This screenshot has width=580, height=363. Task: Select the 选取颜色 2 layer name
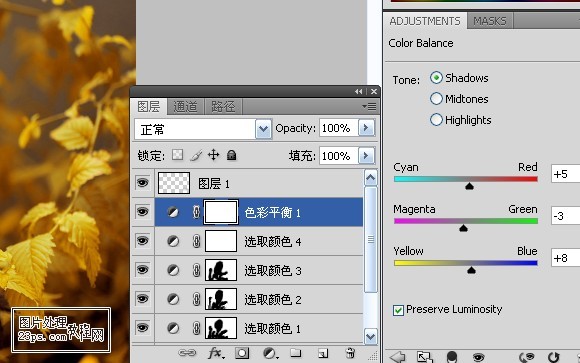point(273,300)
